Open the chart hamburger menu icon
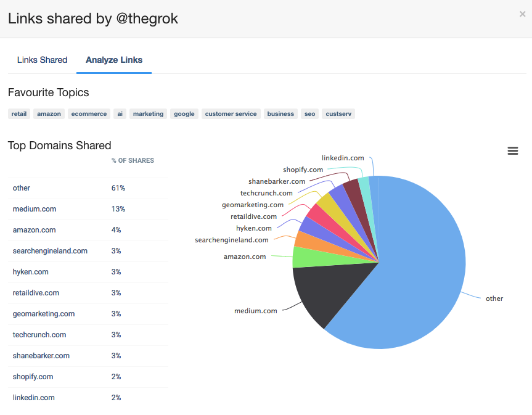The height and width of the screenshot is (415, 532). (513, 150)
